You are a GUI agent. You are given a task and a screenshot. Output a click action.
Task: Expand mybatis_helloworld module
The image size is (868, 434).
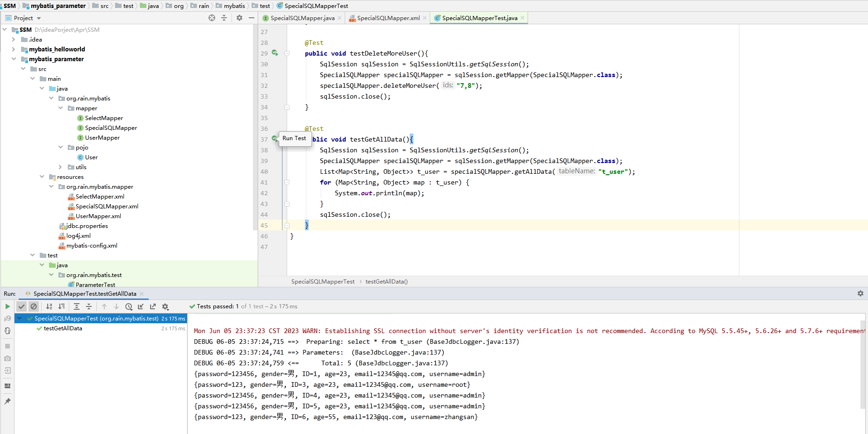[x=14, y=49]
